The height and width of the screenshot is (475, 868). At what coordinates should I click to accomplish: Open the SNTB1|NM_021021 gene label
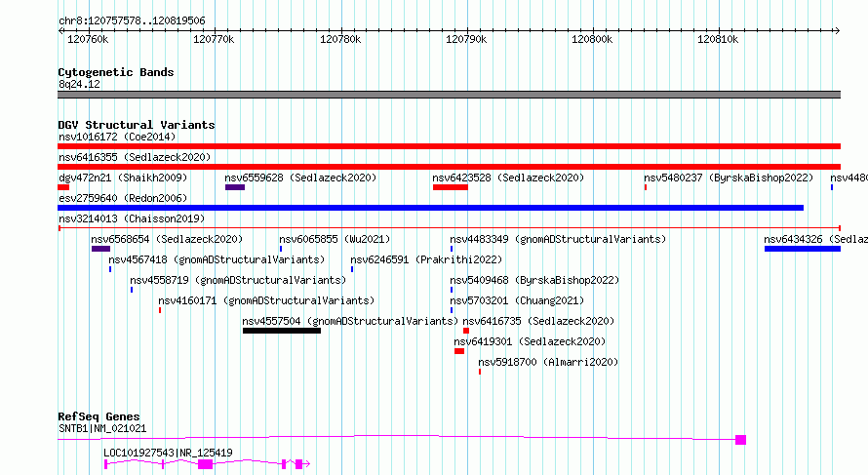tap(102, 428)
